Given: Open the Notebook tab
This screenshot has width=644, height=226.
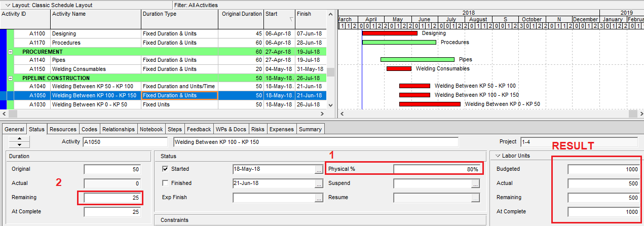Looking at the screenshot, I should point(151,129).
